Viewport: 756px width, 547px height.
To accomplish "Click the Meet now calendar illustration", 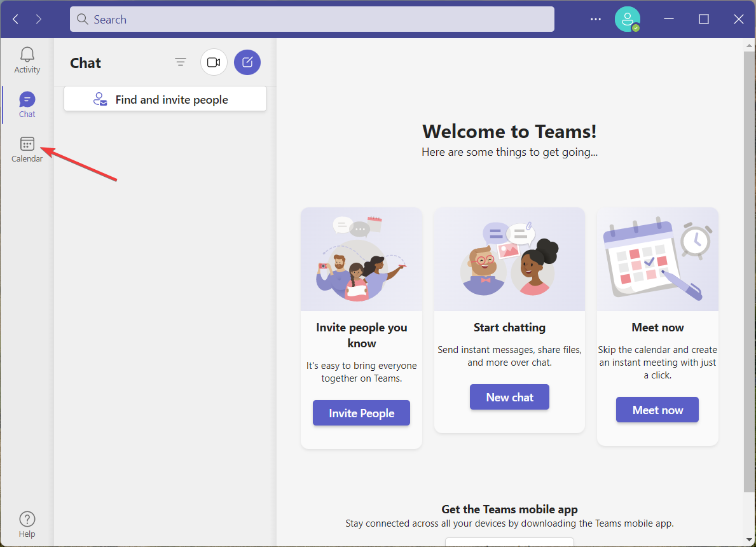I will (657, 260).
